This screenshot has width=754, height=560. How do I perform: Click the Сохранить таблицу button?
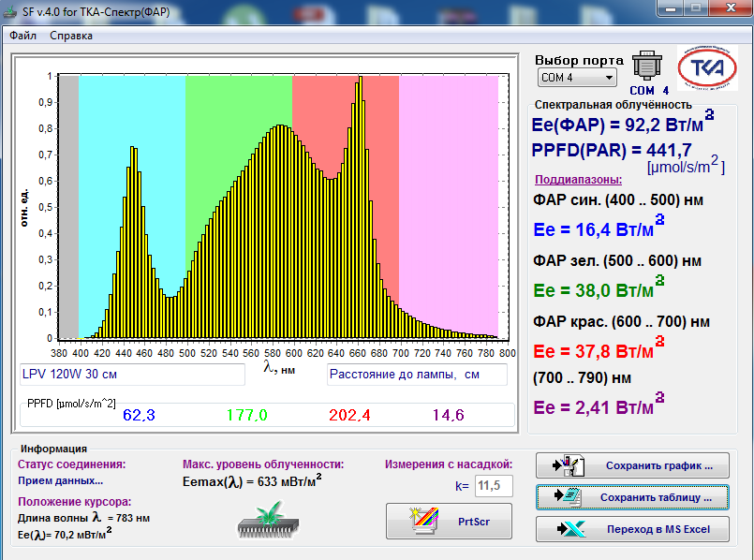pos(632,497)
